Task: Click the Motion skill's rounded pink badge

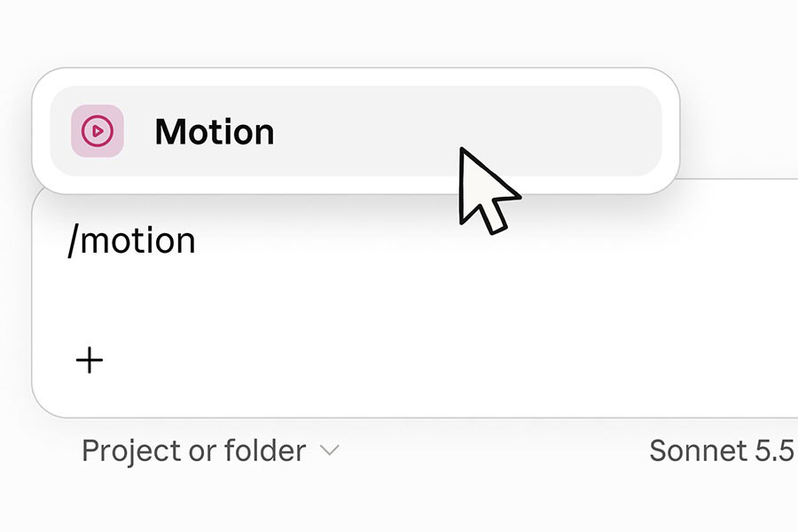Action: pyautogui.click(x=98, y=131)
